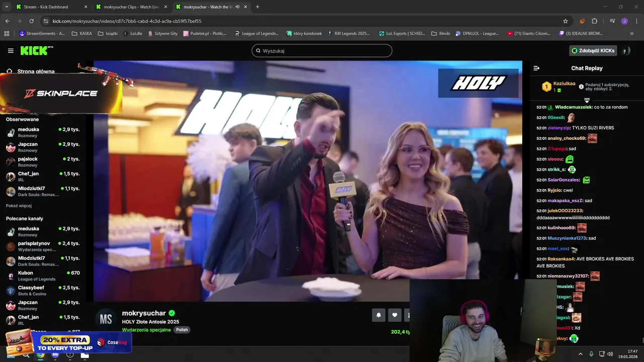Open StreamElements bookmark
Image resolution: width=644 pixels, height=362 pixels.
click(x=42, y=34)
